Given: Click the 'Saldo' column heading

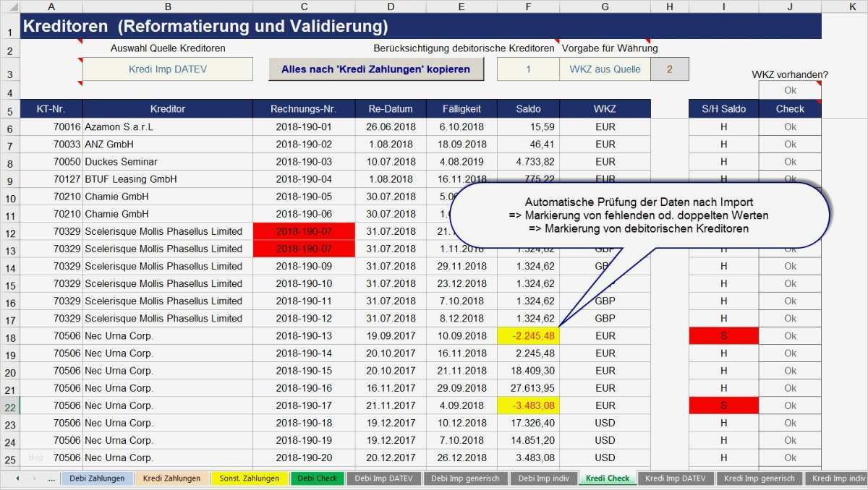Looking at the screenshot, I should (528, 109).
